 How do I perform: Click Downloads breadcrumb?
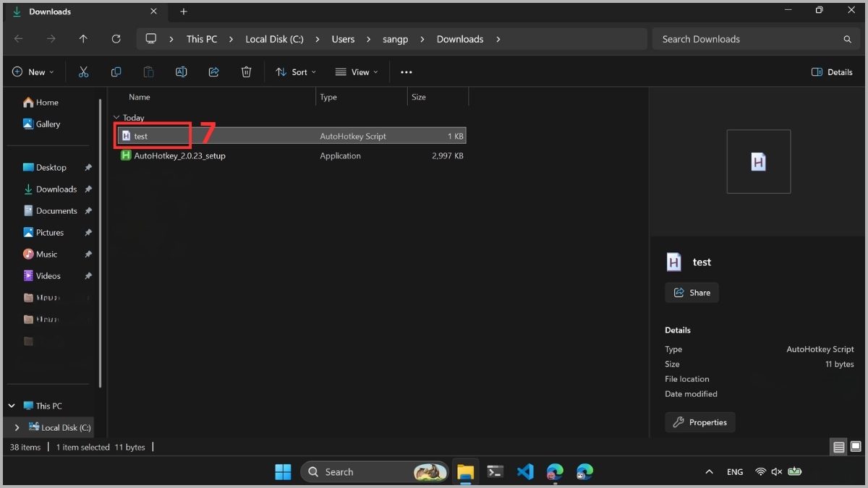click(x=460, y=39)
